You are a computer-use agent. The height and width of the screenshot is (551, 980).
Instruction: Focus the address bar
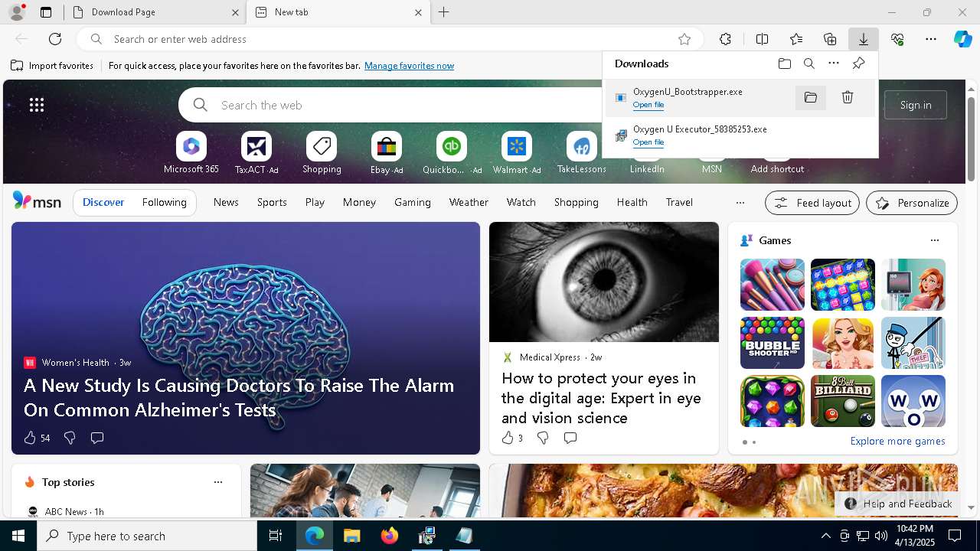(x=390, y=39)
